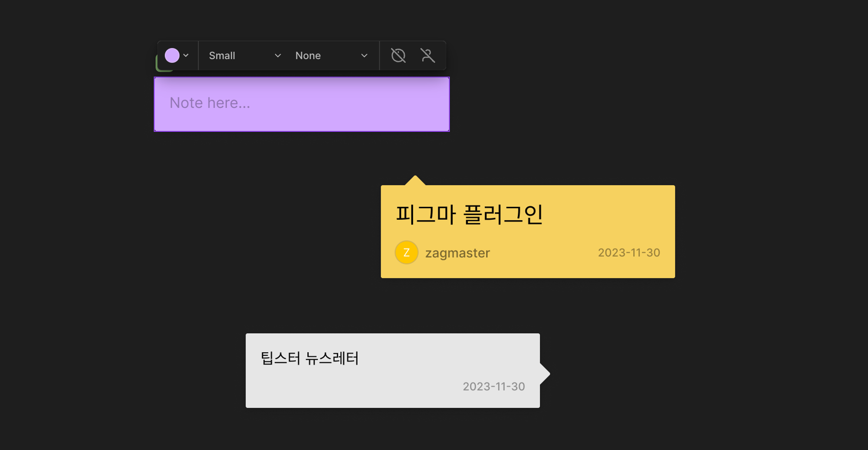Toggle the crossed-out person author icon

pyautogui.click(x=427, y=56)
